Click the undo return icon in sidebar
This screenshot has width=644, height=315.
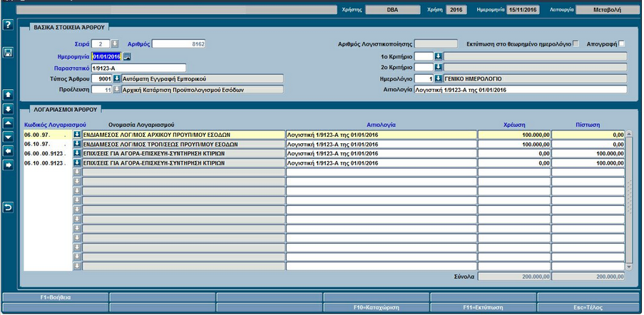tap(9, 207)
